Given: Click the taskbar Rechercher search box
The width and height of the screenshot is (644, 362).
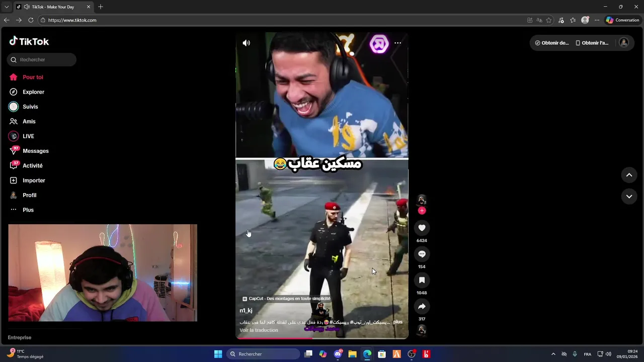Looking at the screenshot, I should coord(263,354).
